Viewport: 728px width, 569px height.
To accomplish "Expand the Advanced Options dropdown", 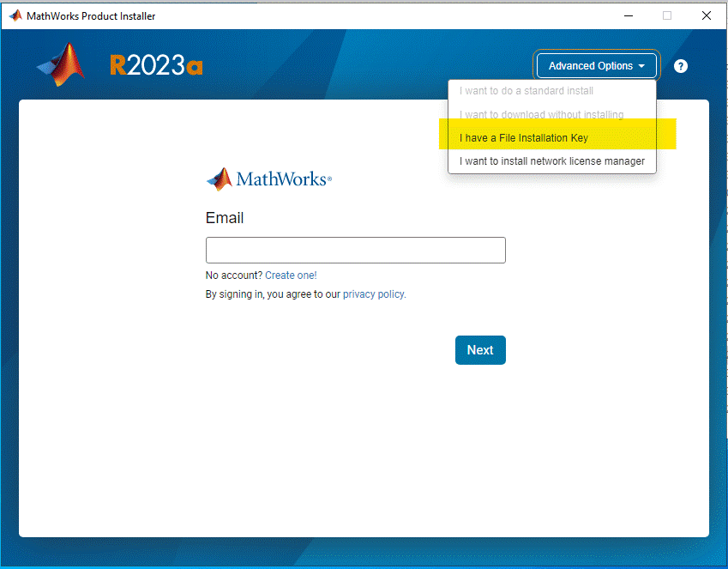I will [596, 66].
